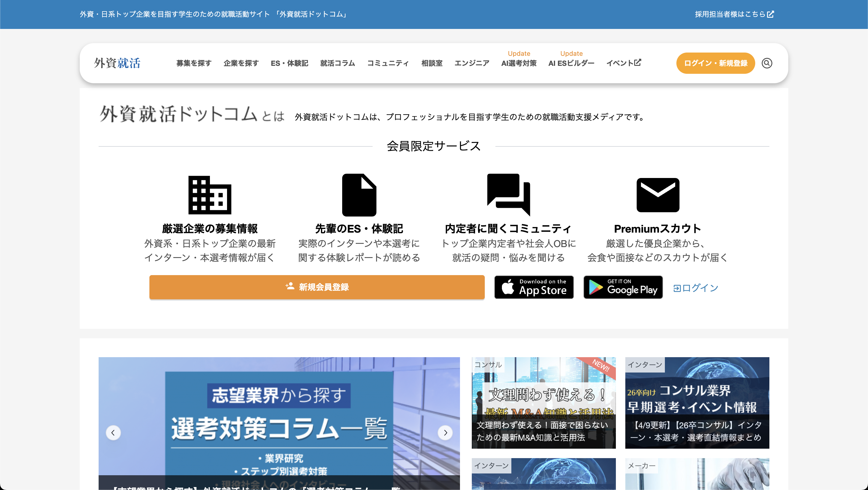Click the blue ログイン link
The height and width of the screenshot is (490, 868).
[696, 288]
